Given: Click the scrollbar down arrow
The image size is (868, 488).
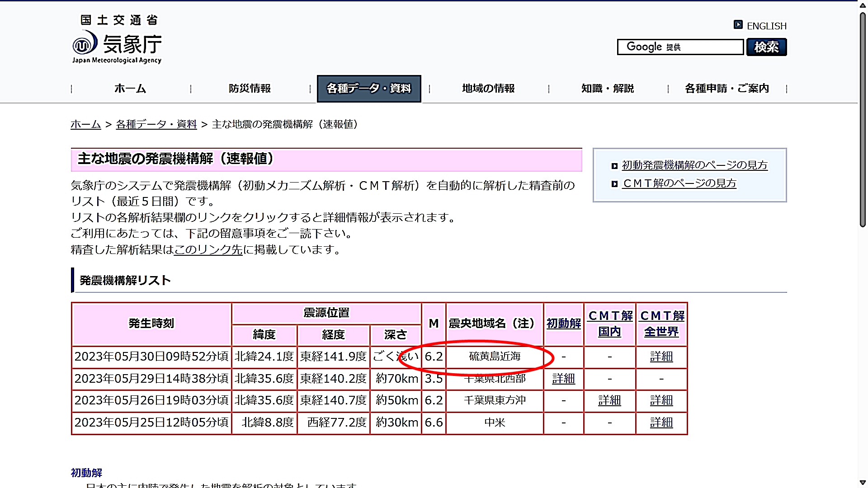Looking at the screenshot, I should [x=863, y=483].
